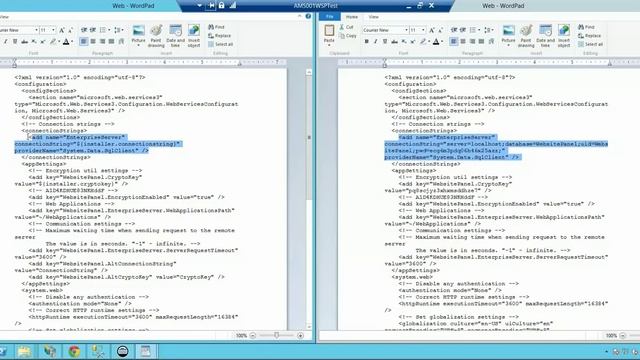The image size is (640, 360).
Task: Open Chrome from the taskbar
Action: [74, 351]
